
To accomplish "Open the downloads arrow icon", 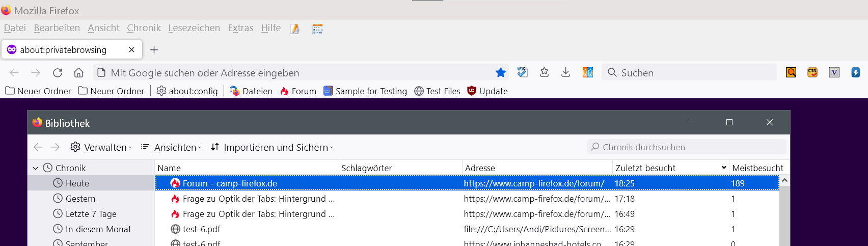I will tap(565, 73).
